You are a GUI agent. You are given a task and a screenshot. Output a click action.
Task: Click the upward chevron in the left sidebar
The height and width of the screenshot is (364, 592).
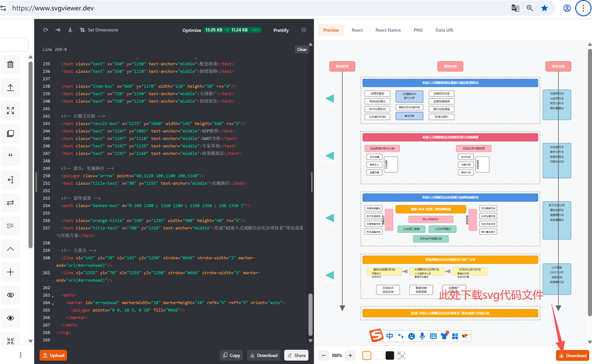(x=10, y=249)
